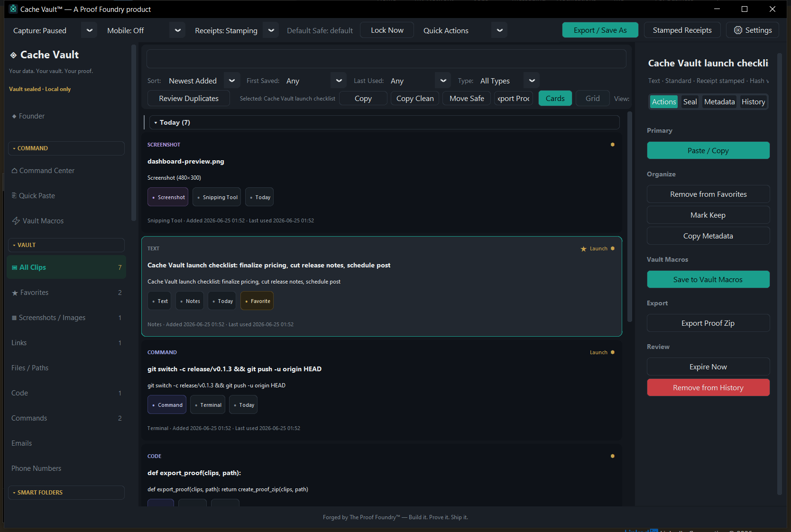Click the Settings gear icon

point(738,30)
